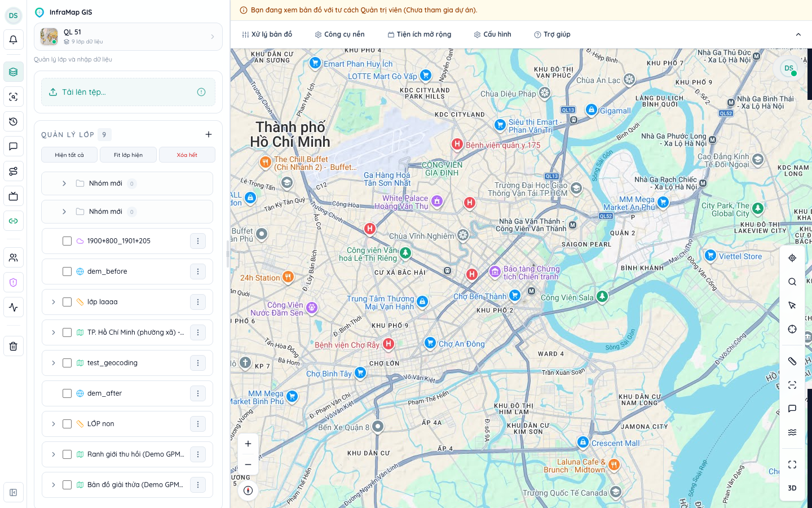Expand the first Nhóm mới group

click(x=64, y=183)
